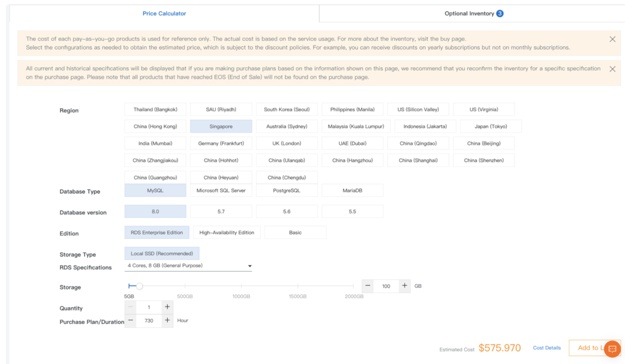Image resolution: width=625 pixels, height=364 pixels.
Task: Switch to the Optional Inventory tab
Action: pos(469,13)
